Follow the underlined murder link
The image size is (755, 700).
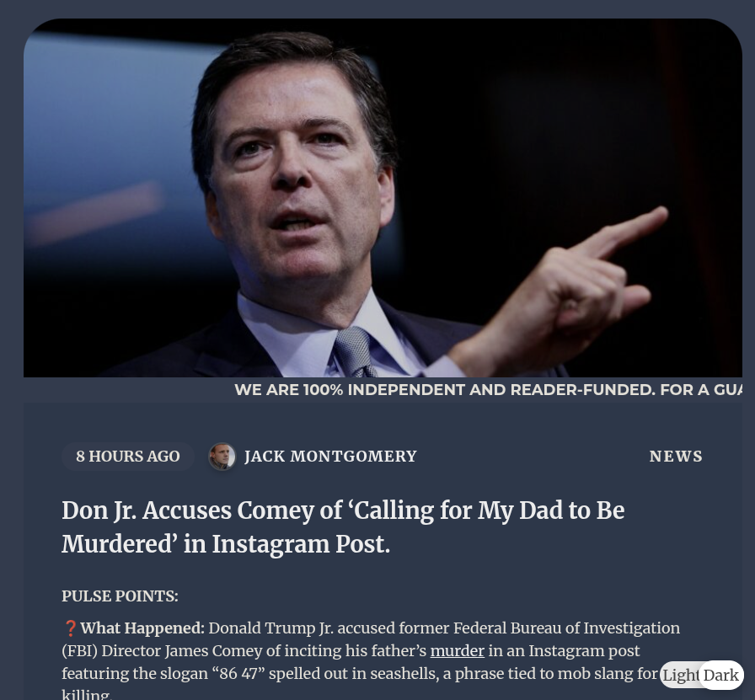(x=457, y=651)
